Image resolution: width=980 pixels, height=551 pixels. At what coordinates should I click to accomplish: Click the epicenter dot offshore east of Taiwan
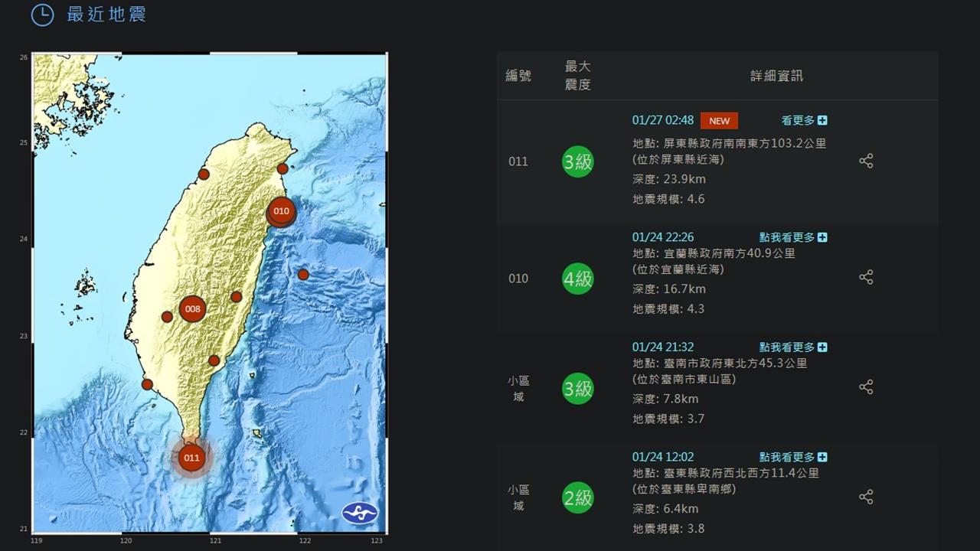click(x=303, y=273)
